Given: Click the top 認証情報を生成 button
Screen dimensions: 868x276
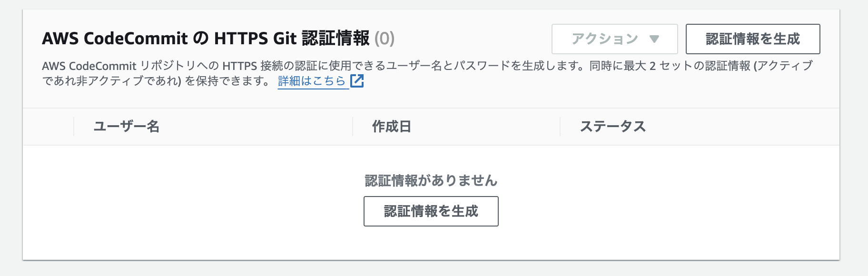Looking at the screenshot, I should [x=752, y=39].
